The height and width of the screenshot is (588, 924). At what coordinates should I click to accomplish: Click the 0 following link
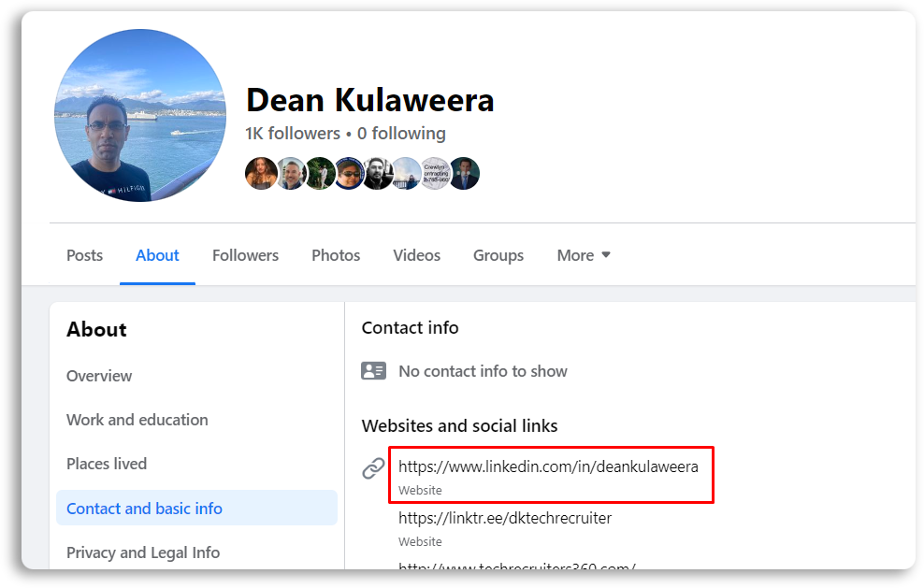401,134
